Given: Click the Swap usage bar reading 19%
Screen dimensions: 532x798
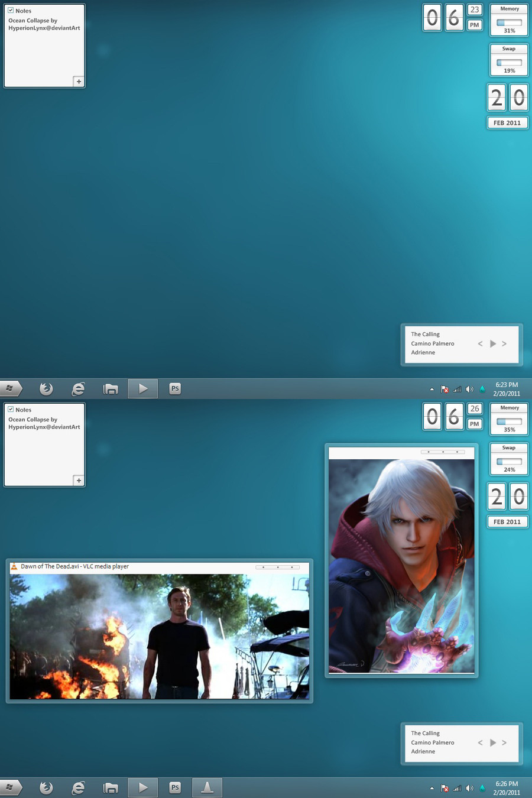Looking at the screenshot, I should click(509, 63).
